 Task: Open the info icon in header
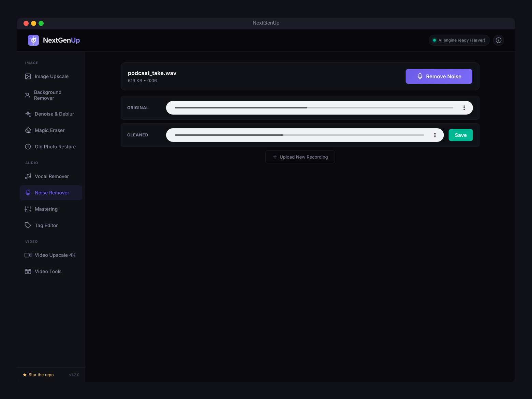[499, 40]
